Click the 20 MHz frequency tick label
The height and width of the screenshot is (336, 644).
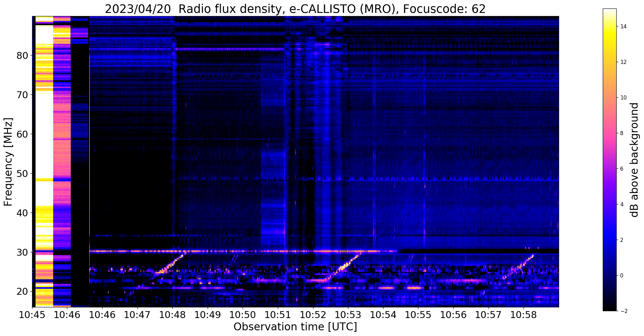[x=22, y=292]
